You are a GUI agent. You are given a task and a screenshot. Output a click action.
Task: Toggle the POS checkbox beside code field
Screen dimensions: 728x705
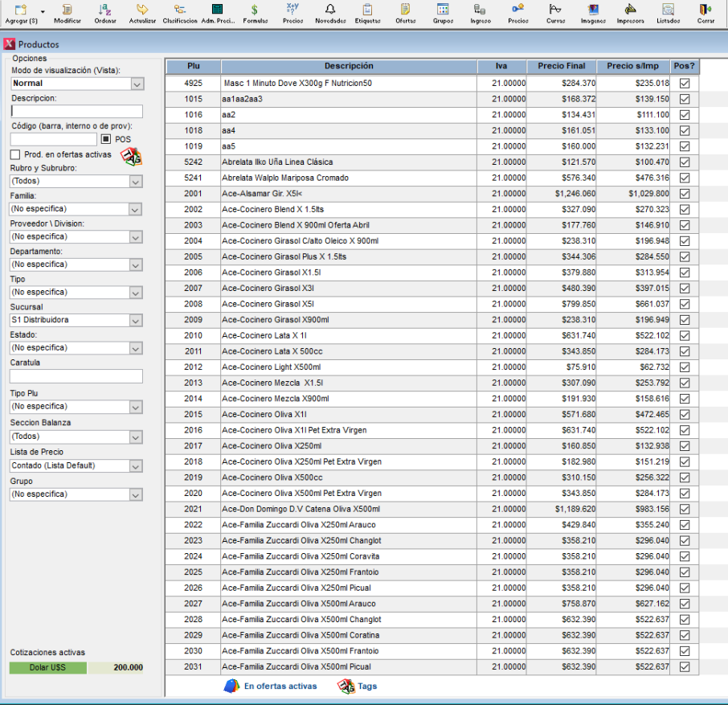[105, 139]
